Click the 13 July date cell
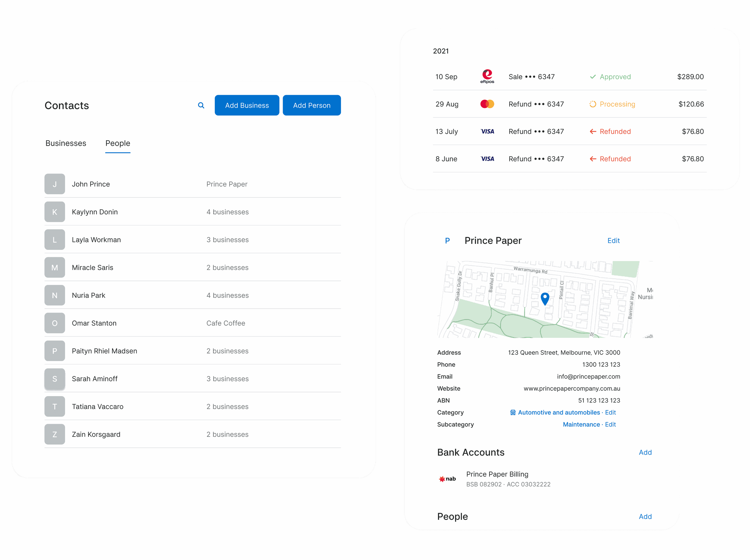The height and width of the screenshot is (560, 750). point(446,132)
